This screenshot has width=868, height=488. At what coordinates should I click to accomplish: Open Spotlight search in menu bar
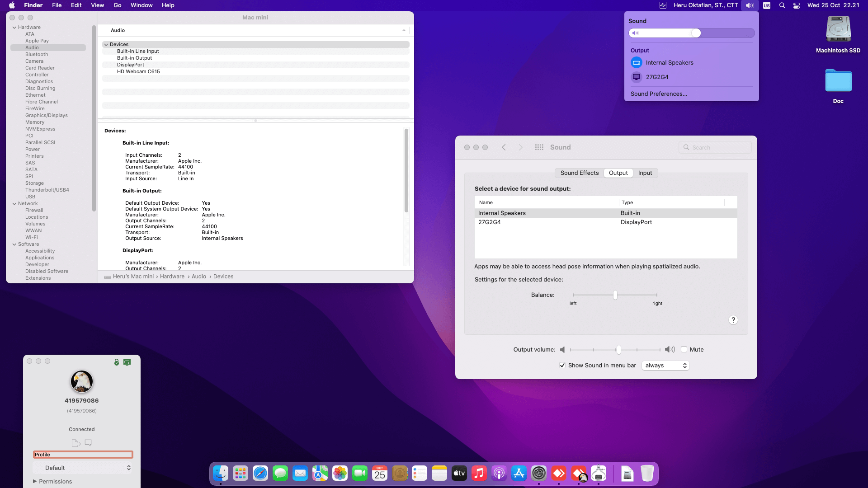(782, 5)
